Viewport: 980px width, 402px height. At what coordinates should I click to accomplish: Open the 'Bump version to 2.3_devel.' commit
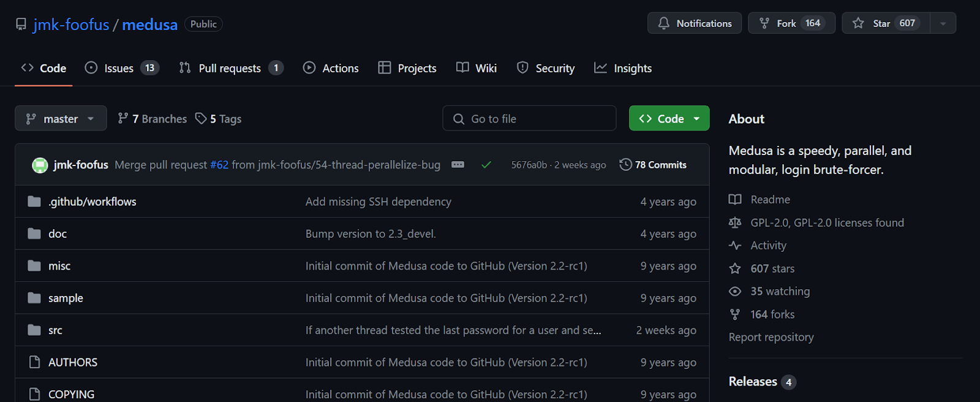click(x=371, y=233)
